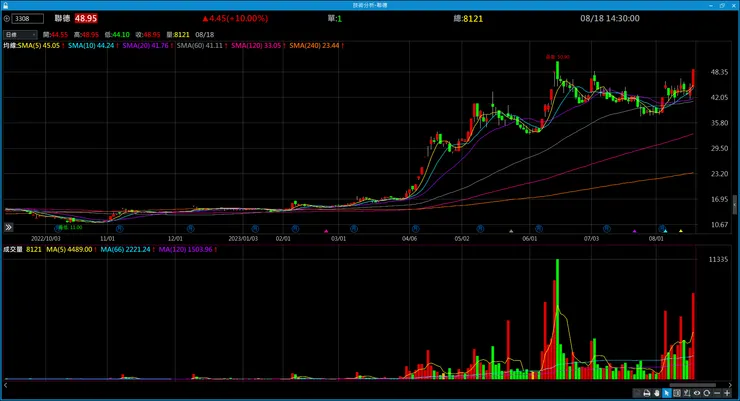Select the arrow pointer tool

click(x=666, y=393)
